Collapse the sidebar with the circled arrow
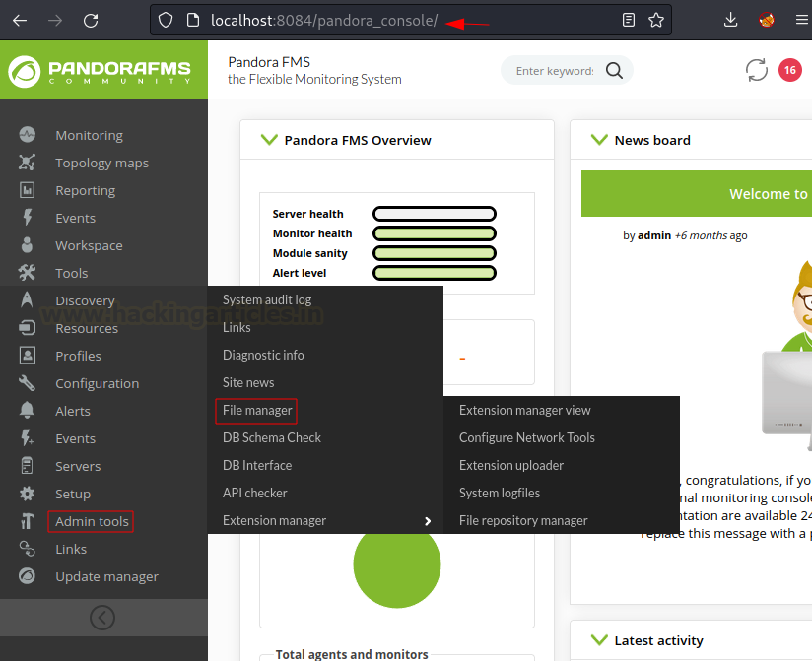 click(x=102, y=618)
